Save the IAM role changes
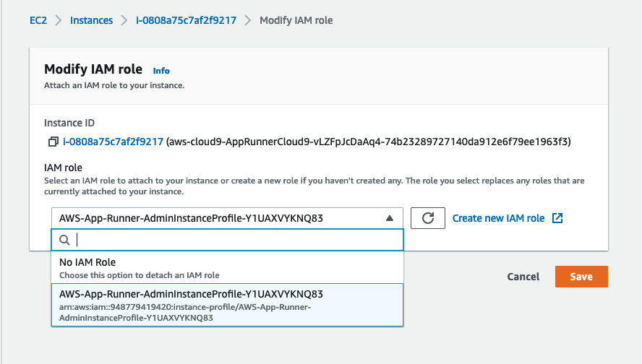 [x=581, y=277]
